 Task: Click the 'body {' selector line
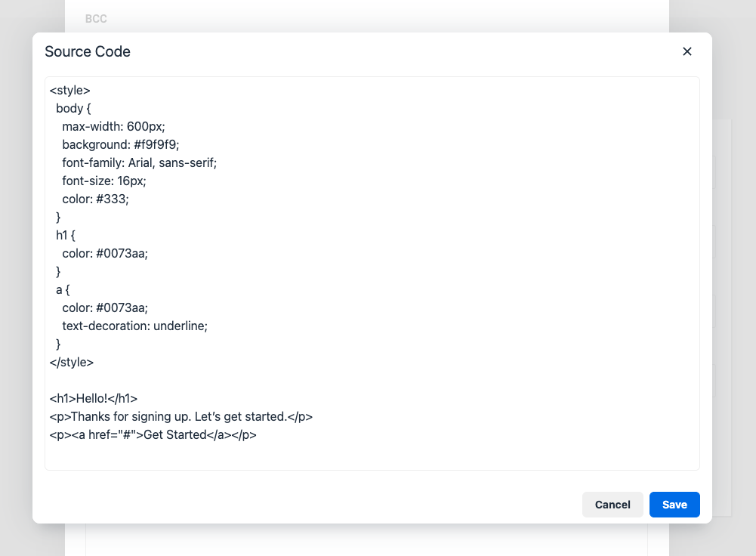click(x=73, y=109)
